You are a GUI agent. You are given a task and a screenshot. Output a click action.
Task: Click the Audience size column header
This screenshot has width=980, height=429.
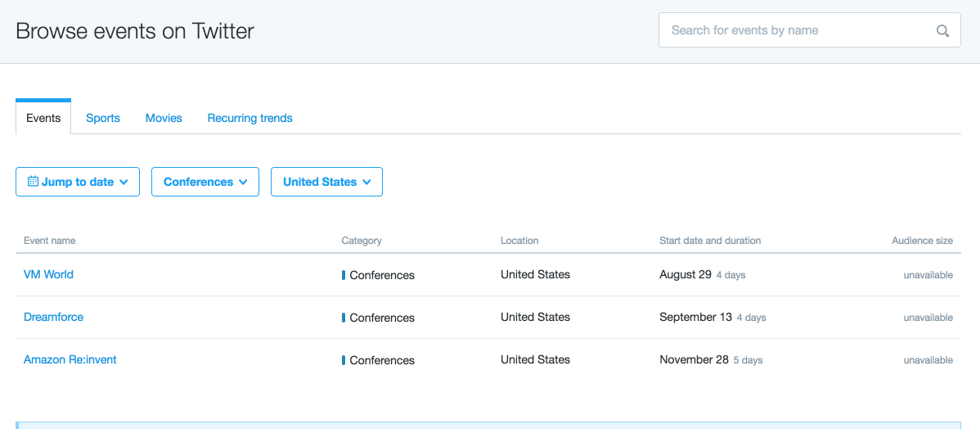(922, 240)
